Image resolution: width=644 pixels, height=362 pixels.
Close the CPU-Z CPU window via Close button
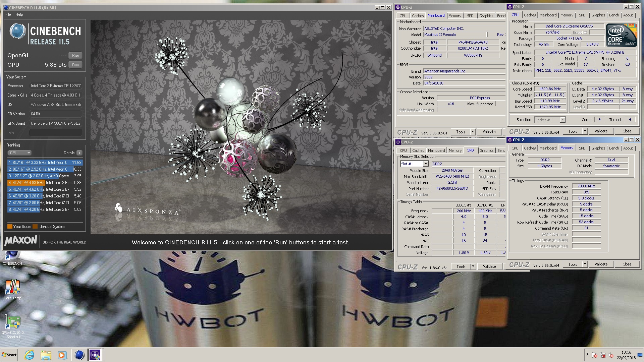tap(627, 131)
